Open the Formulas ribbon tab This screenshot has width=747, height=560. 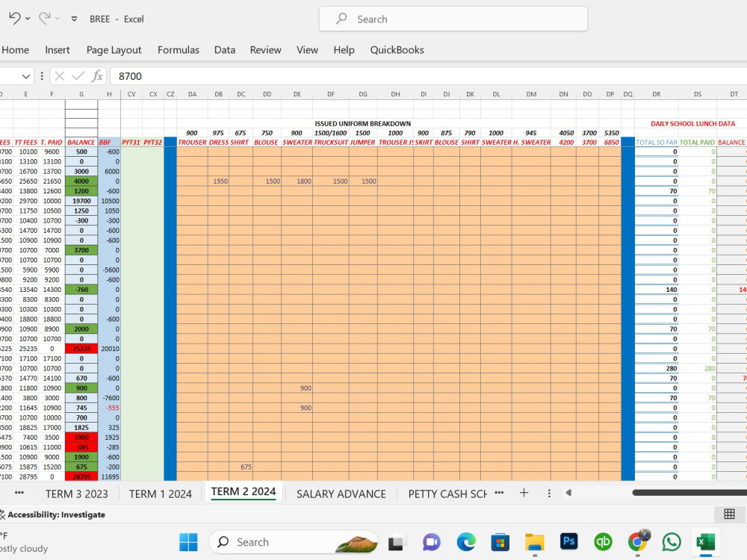point(179,50)
